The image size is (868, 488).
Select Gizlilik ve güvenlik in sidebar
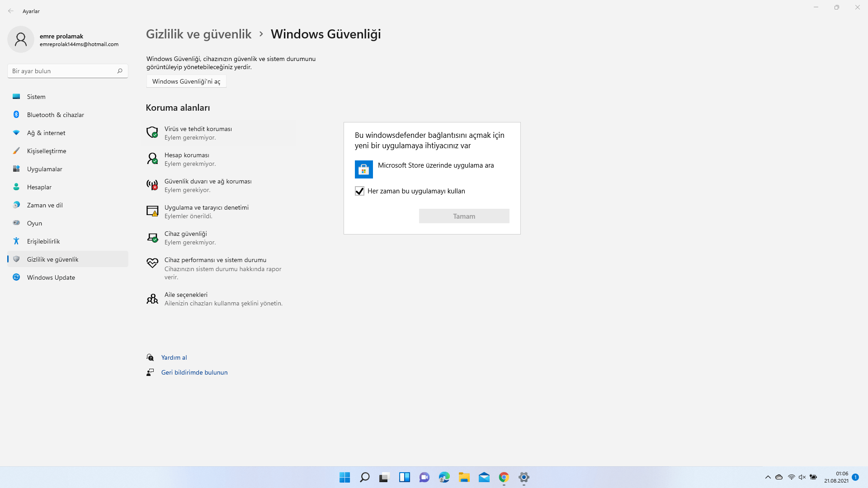[68, 259]
